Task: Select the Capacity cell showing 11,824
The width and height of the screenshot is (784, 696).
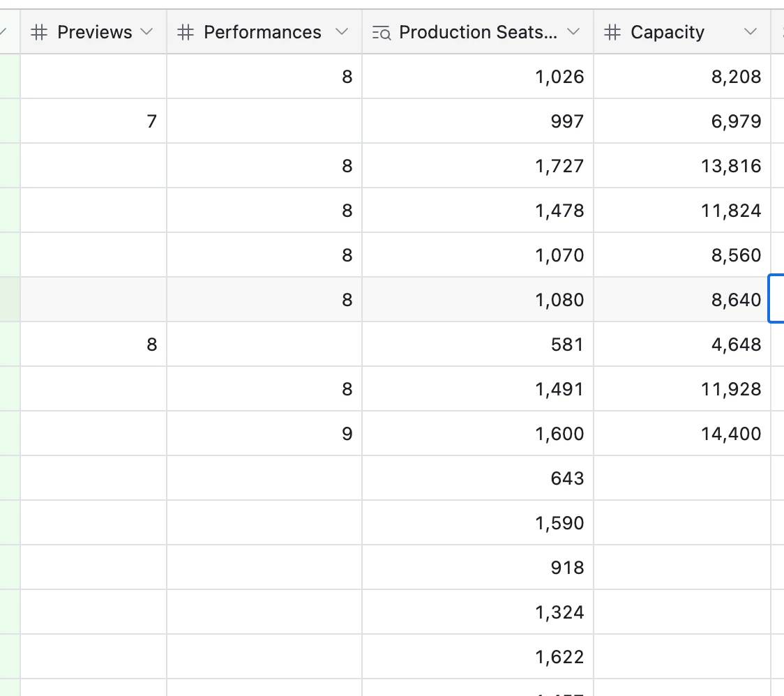Action: (x=682, y=211)
